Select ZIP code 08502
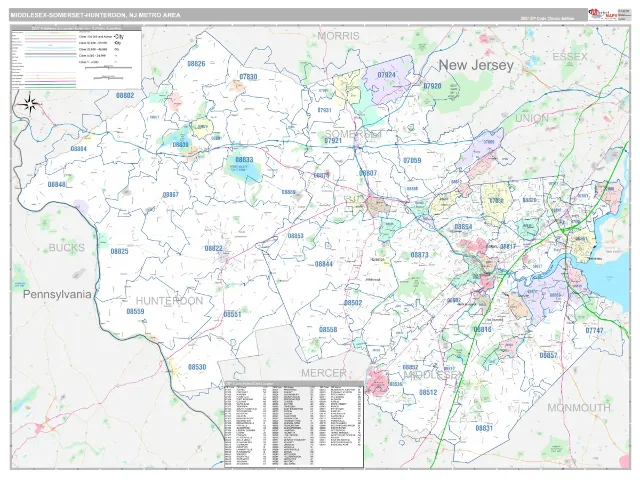Image resolution: width=640 pixels, height=480 pixels. click(353, 303)
